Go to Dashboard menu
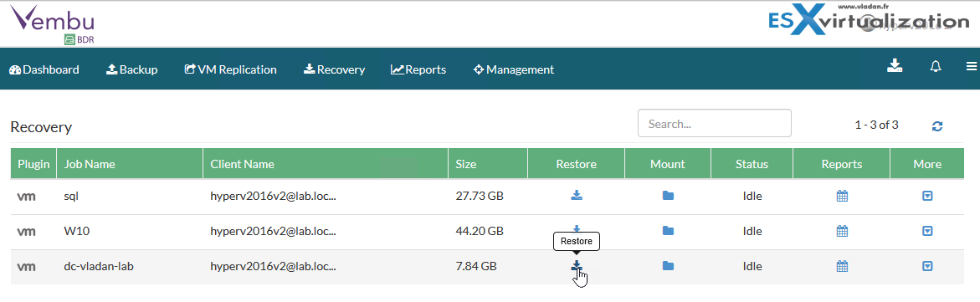The width and height of the screenshot is (980, 302). click(44, 69)
